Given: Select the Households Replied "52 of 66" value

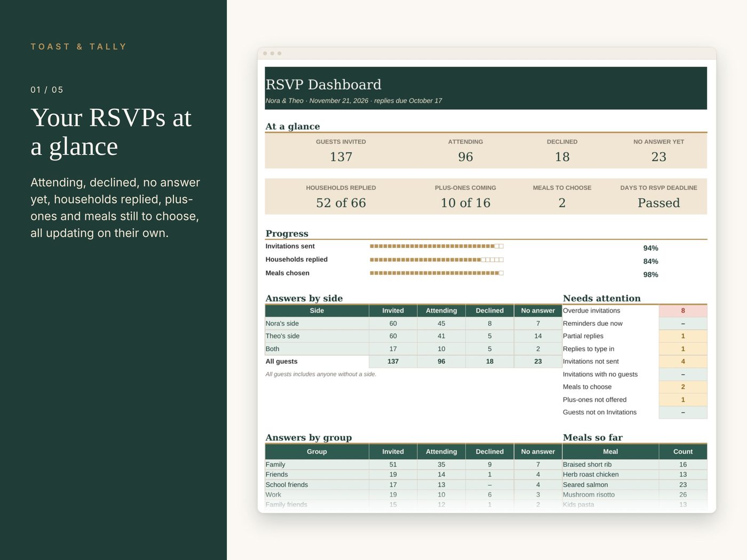Looking at the screenshot, I should pyautogui.click(x=341, y=203).
